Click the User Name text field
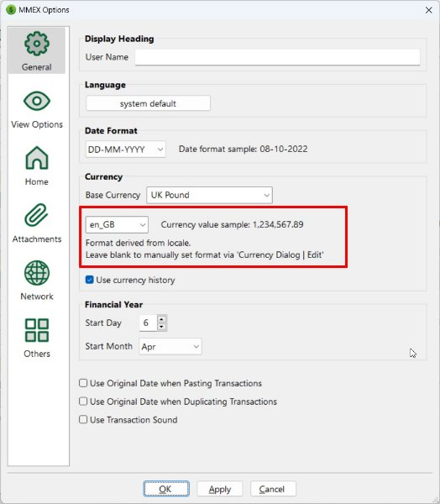 pyautogui.click(x=277, y=57)
